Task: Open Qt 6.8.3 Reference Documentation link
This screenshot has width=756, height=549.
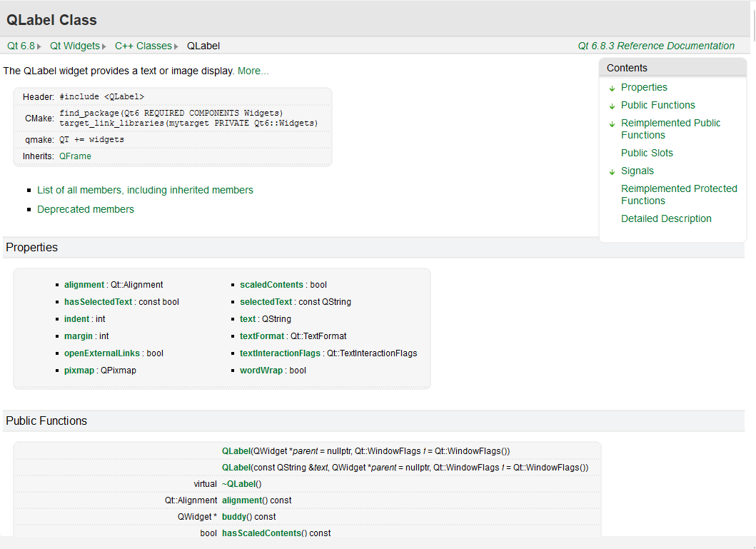Action: tap(656, 46)
